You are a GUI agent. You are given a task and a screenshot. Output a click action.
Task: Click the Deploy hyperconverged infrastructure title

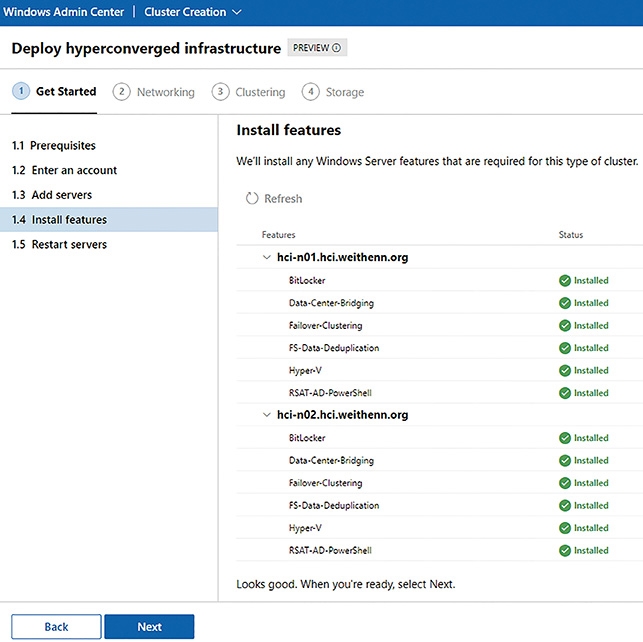pyautogui.click(x=146, y=48)
